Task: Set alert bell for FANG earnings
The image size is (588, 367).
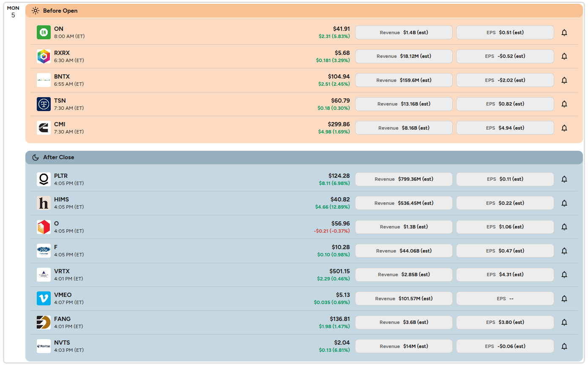Action: coord(564,322)
